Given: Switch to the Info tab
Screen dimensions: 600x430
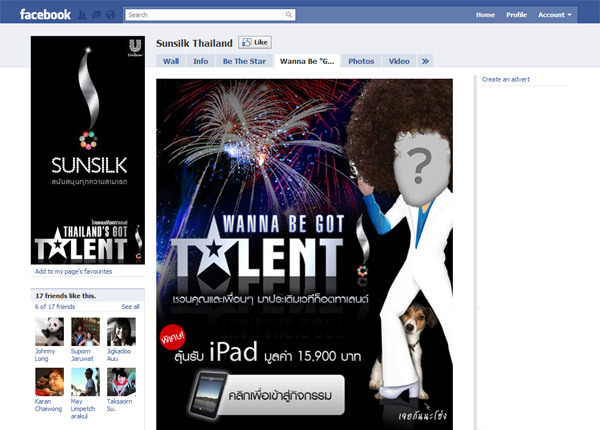Looking at the screenshot, I should 201,61.
